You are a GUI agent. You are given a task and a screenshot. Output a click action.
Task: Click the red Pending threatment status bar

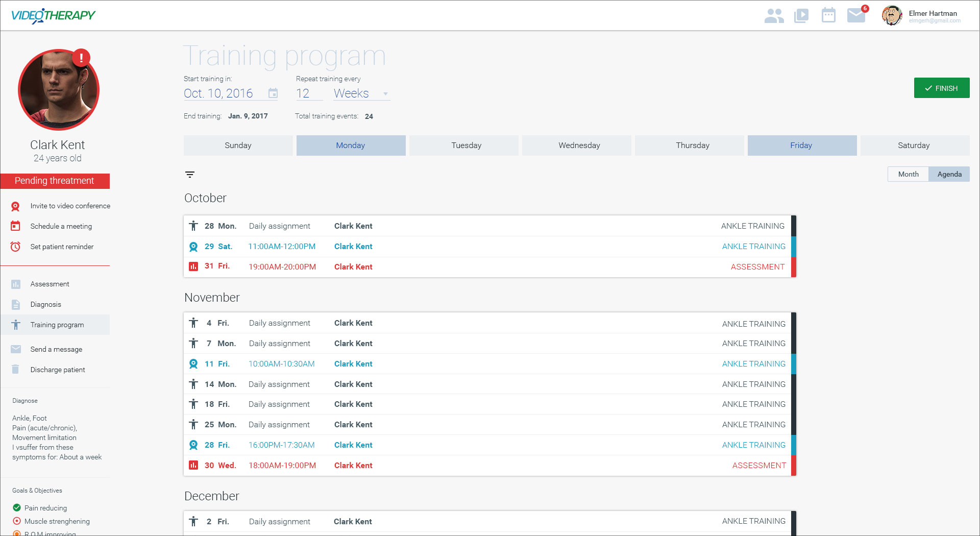tap(55, 181)
